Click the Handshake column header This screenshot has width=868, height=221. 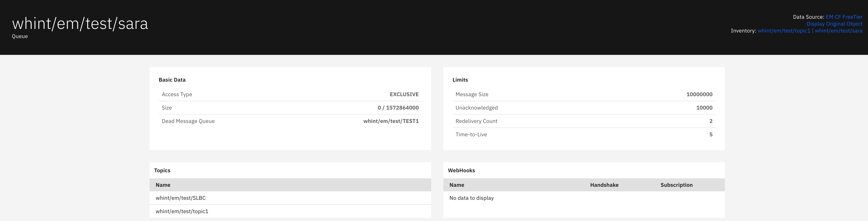point(604,185)
